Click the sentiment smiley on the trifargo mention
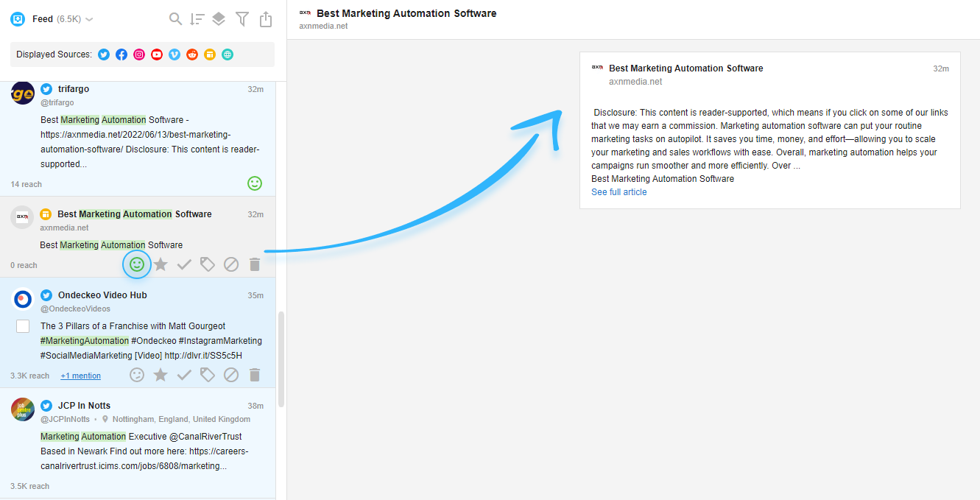The height and width of the screenshot is (500, 980). [255, 183]
